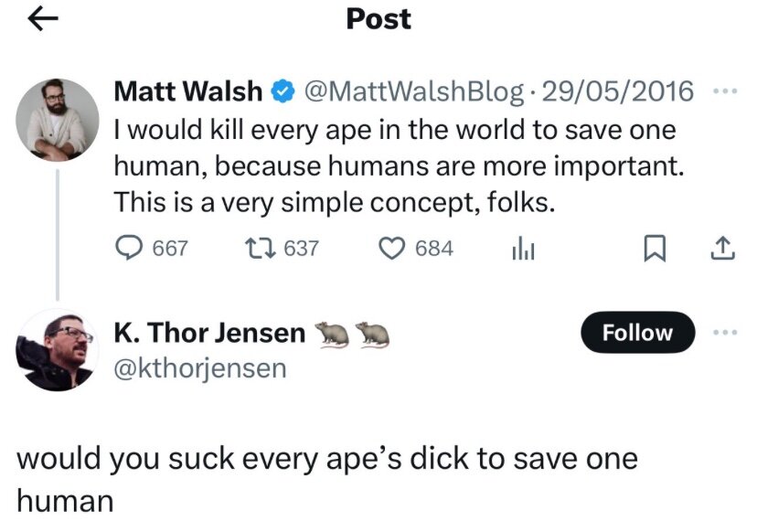The width and height of the screenshot is (757, 532).
Task: Open the 29/05/2016 post timestamp
Action: [x=616, y=91]
